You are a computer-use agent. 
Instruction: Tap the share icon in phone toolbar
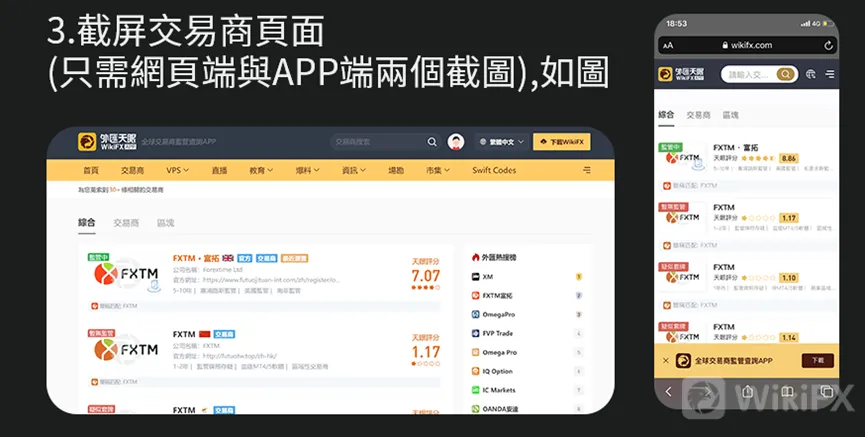747,391
